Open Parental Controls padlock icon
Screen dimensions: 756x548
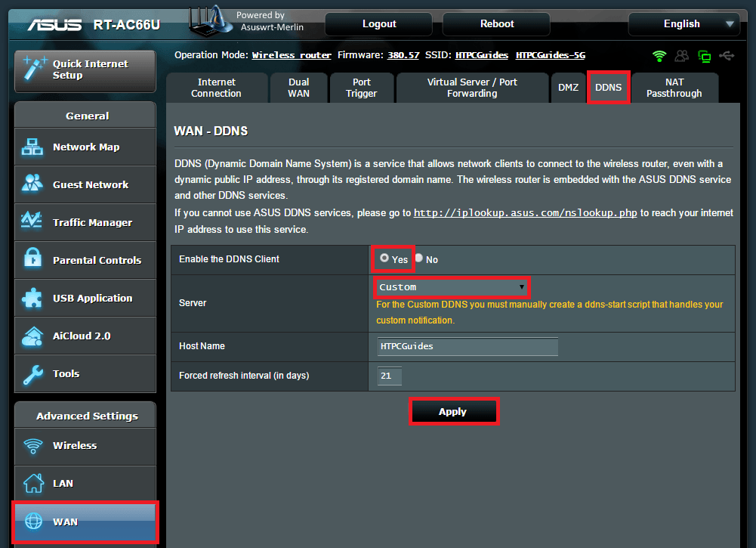[32, 260]
